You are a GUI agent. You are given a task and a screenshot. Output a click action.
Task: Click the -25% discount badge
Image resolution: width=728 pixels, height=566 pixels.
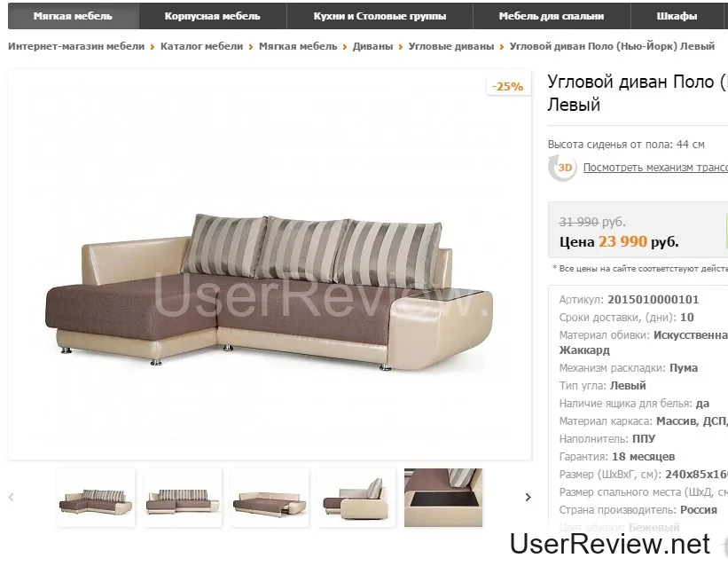(508, 86)
